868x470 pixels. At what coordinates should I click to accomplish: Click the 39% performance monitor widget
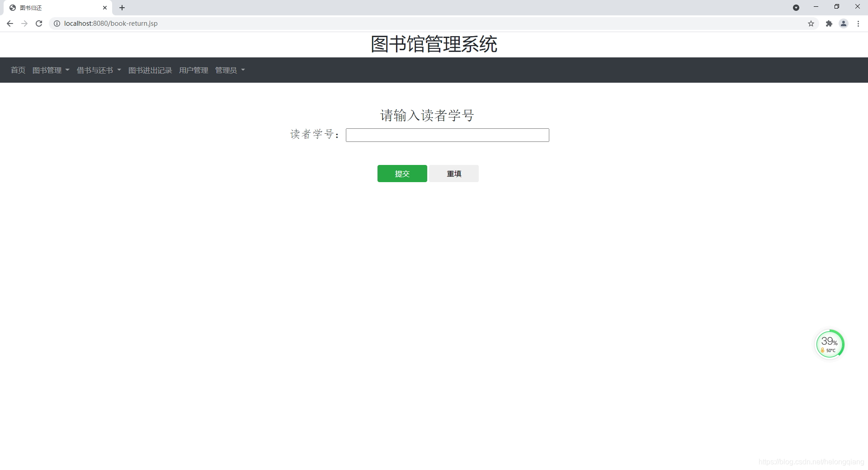[x=830, y=343]
